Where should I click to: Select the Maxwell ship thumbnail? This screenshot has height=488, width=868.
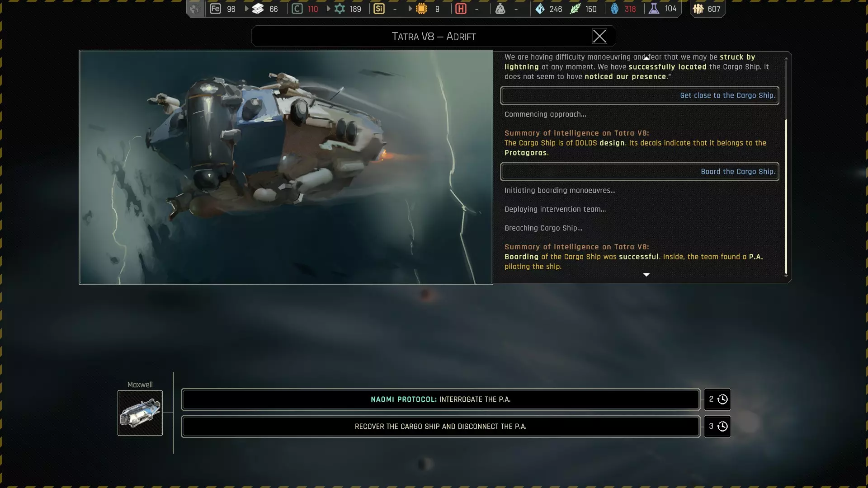140,413
